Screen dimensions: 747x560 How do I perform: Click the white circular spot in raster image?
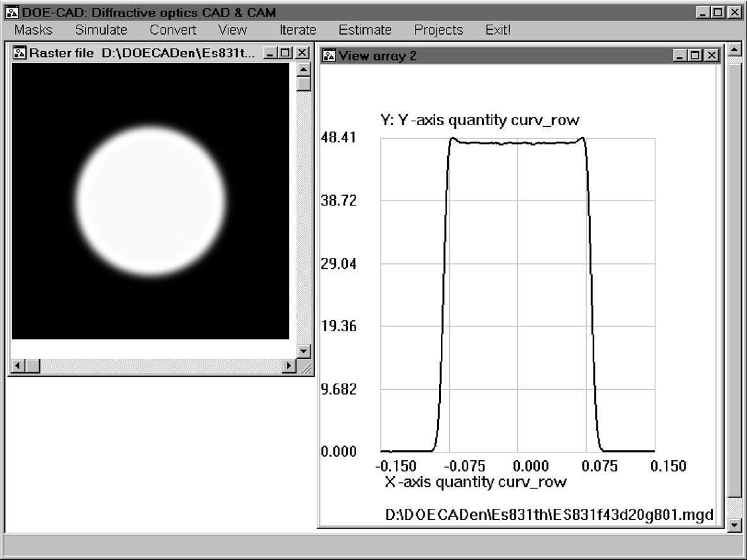pos(151,200)
